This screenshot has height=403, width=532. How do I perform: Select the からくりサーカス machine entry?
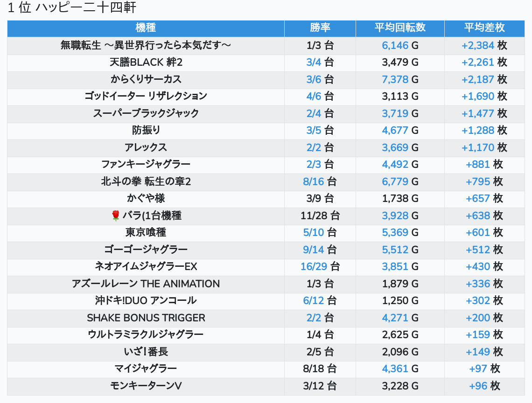click(146, 79)
